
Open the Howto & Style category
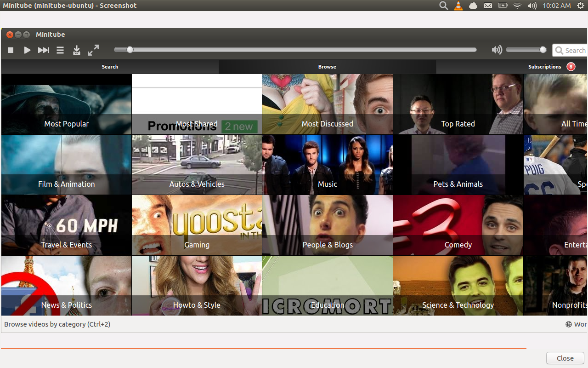coord(197,286)
